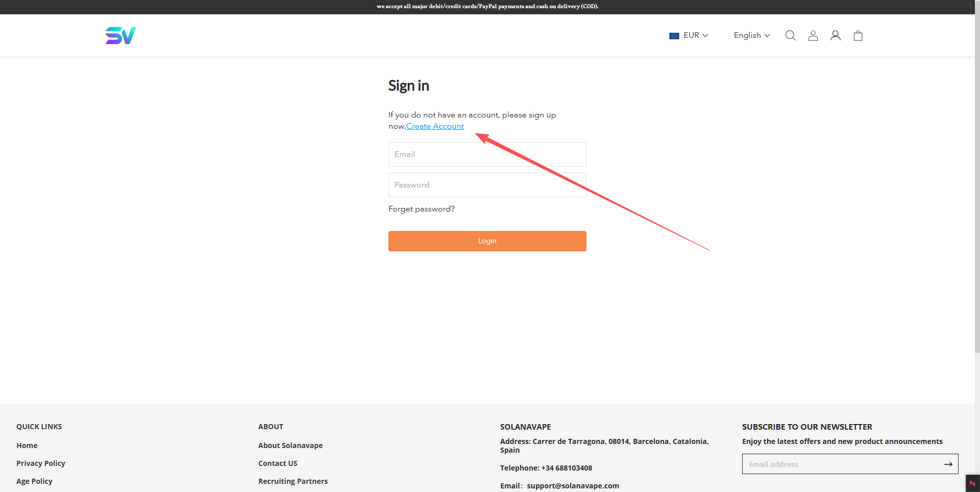Click the EU flag currency icon
The height and width of the screenshot is (492, 980).
pos(674,36)
